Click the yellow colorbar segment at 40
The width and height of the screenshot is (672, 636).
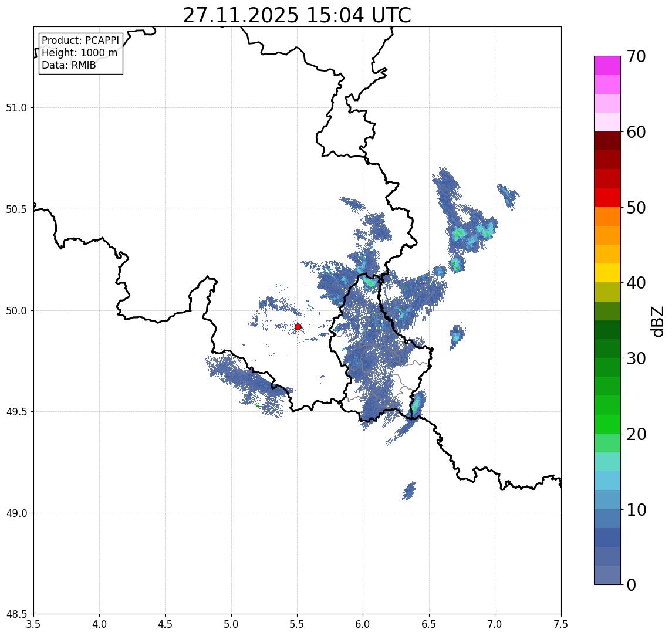coord(607,273)
